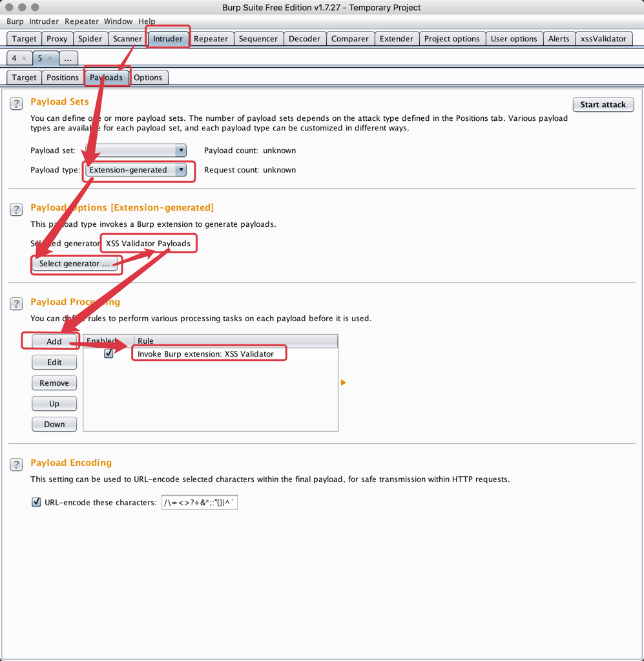
Task: Switch to the main Repeater tab
Action: click(x=211, y=39)
